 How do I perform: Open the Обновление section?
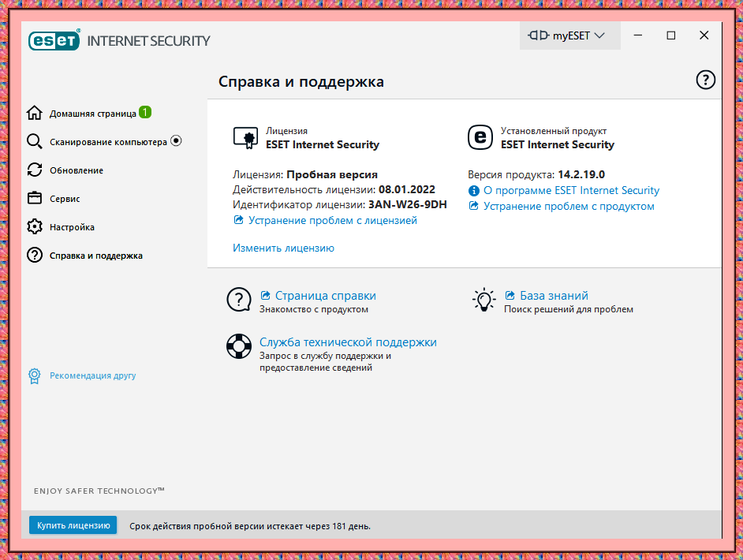[77, 170]
